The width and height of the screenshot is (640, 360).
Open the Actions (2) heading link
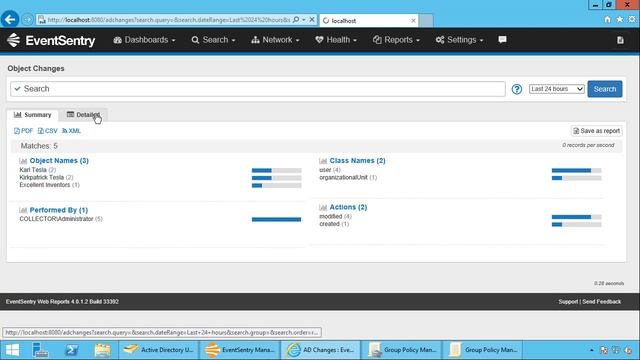click(348, 207)
